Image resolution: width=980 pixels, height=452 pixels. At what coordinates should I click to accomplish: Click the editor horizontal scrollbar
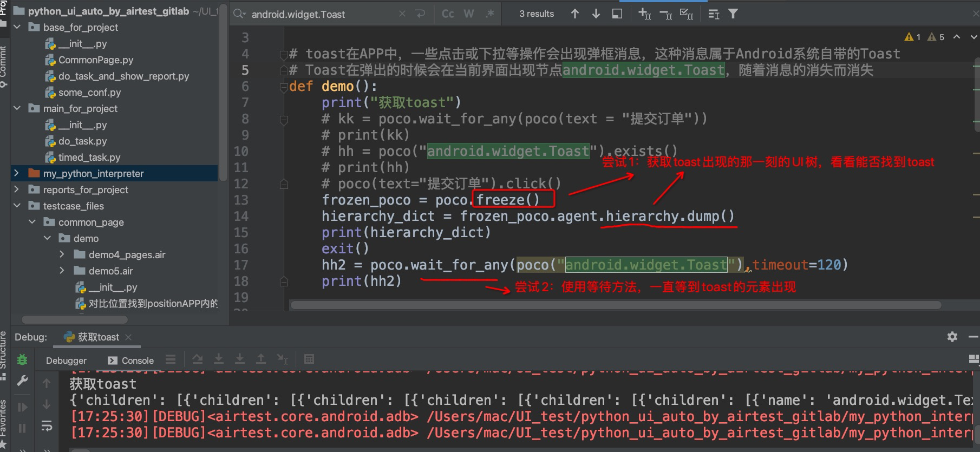tap(616, 305)
